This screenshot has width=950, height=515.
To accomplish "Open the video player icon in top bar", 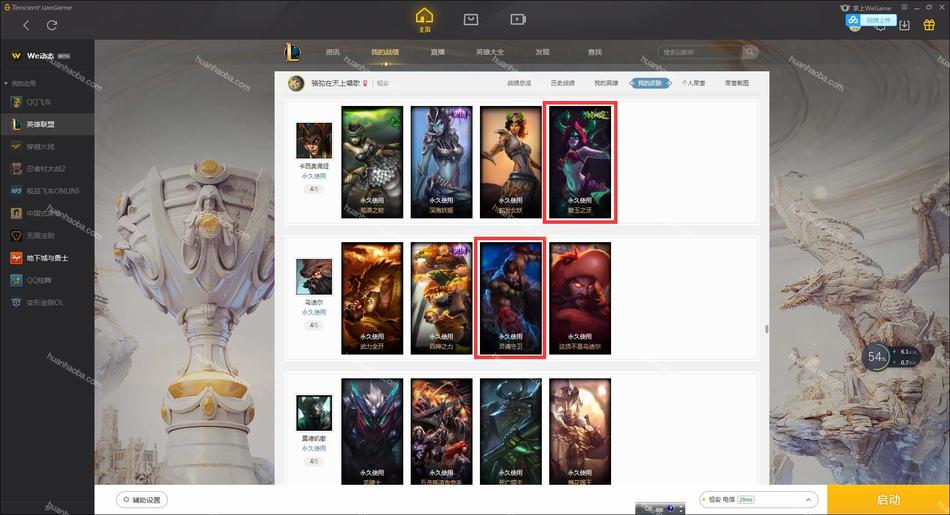I will point(517,19).
